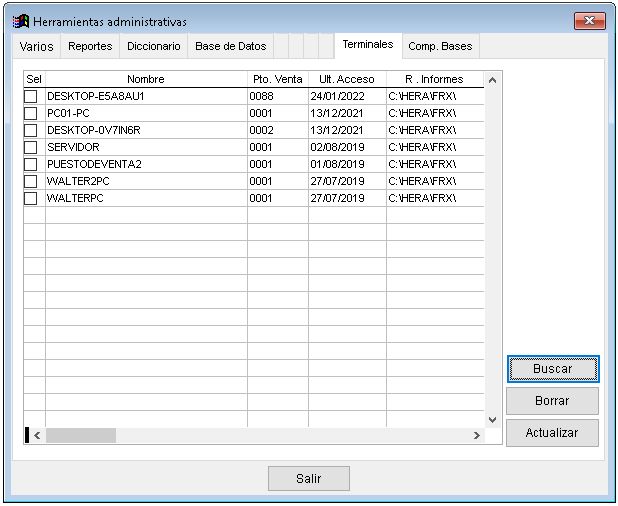
Task: Enable the checkbox next to WALTERPC
Action: [x=31, y=198]
